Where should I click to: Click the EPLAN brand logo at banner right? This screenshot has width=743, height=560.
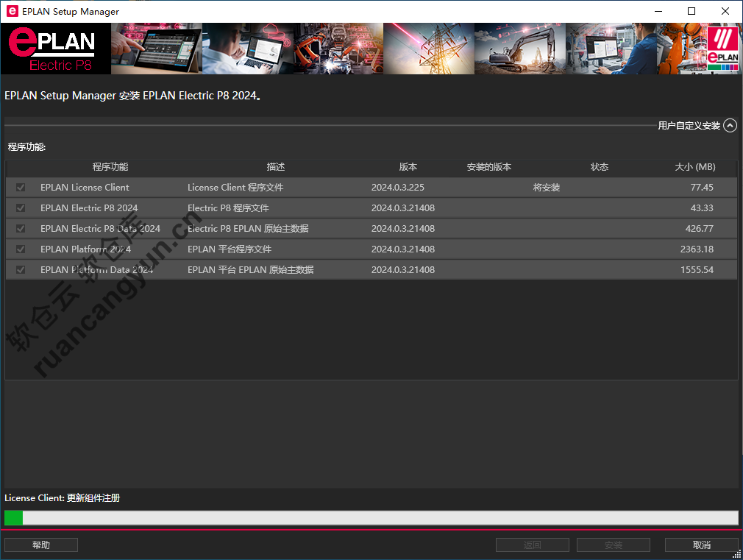pos(722,49)
